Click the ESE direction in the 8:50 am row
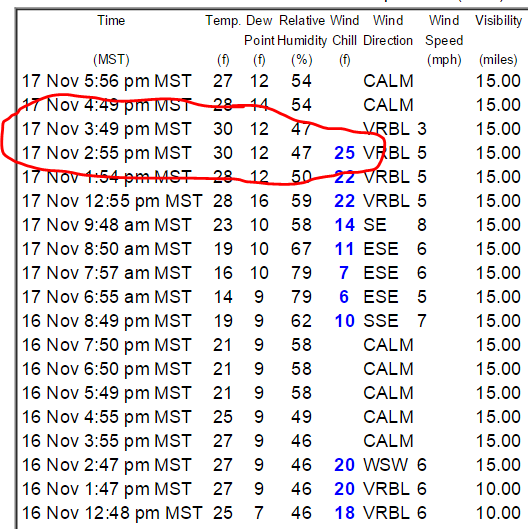 point(381,249)
